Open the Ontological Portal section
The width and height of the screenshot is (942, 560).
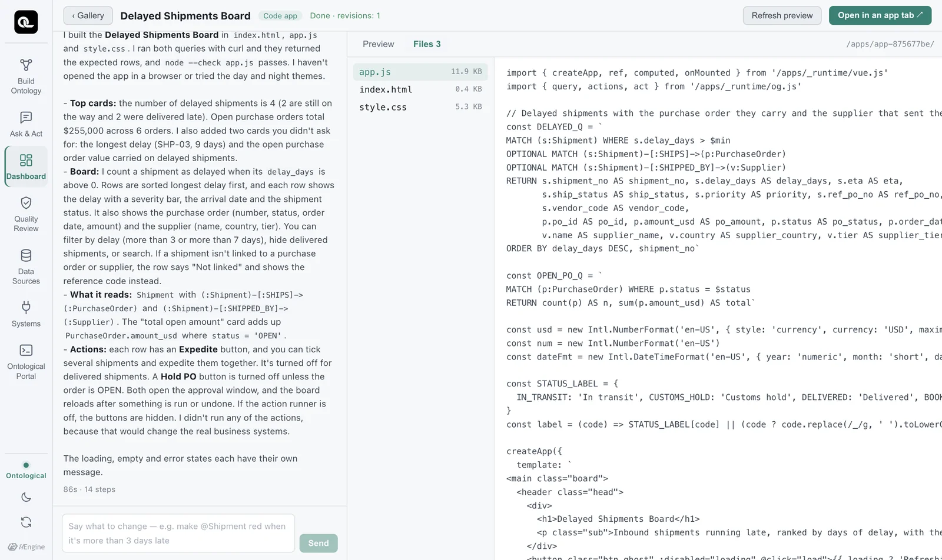click(x=26, y=362)
